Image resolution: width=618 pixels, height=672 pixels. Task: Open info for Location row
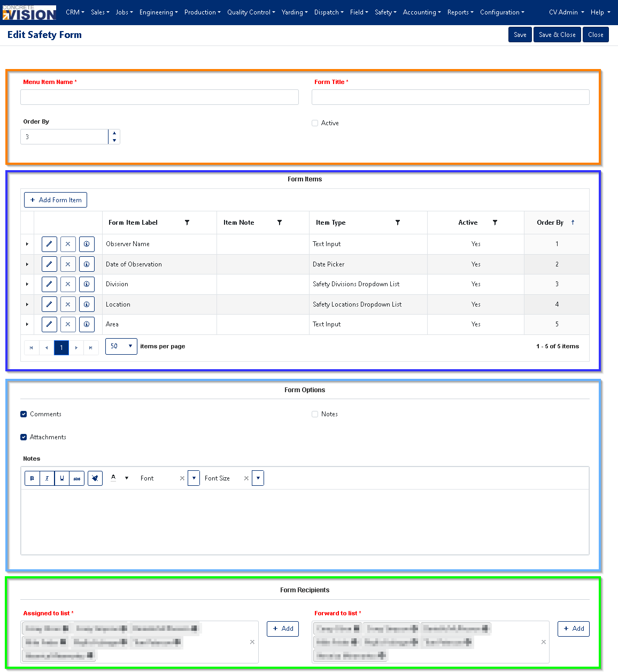pyautogui.click(x=87, y=304)
